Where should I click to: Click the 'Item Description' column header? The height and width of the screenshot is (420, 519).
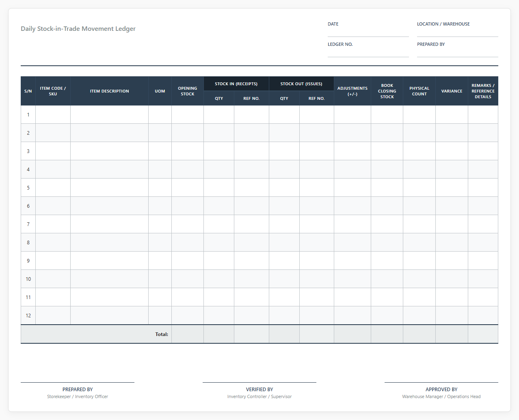point(109,91)
